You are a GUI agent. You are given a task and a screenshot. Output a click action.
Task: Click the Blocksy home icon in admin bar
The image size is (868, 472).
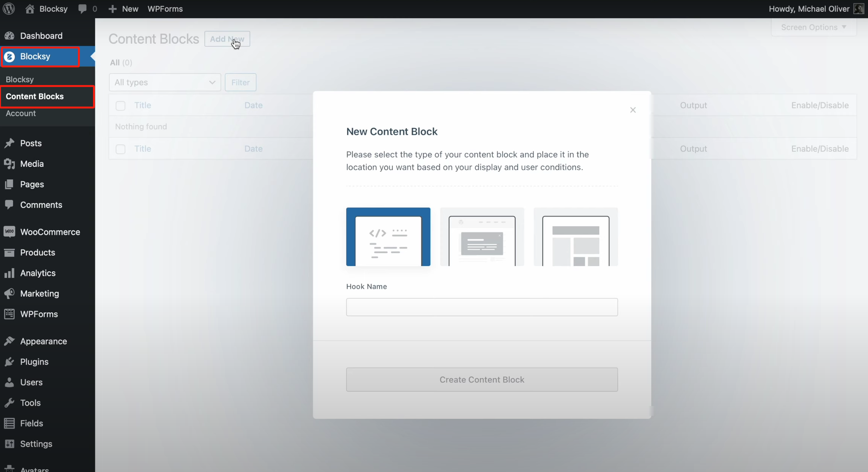point(30,9)
